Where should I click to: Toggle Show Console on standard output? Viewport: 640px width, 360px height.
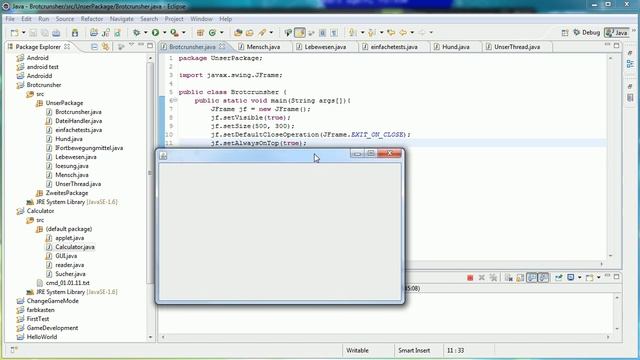532,278
